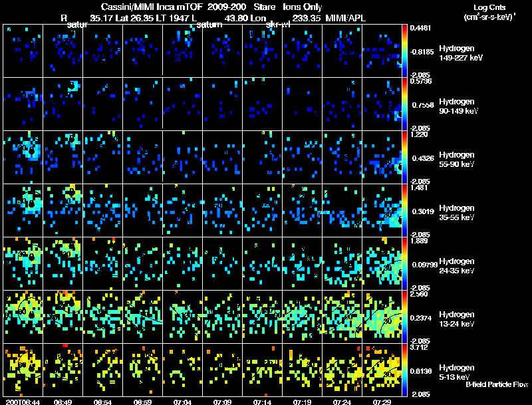Click the 'Hydrogen 24-35 keV' row label
This screenshot has height=405, width=532.
pyautogui.click(x=457, y=266)
